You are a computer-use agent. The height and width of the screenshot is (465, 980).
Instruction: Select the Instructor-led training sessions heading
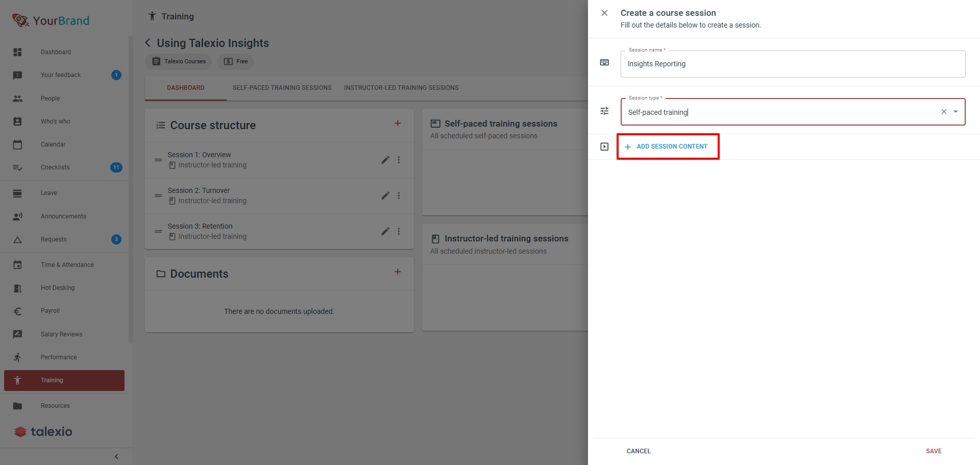pyautogui.click(x=506, y=238)
